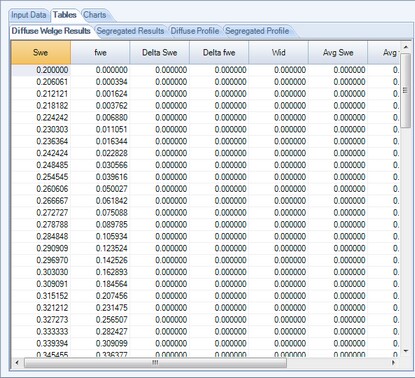Select fwe cell 0.003762
Image resolution: width=415 pixels, height=378 pixels.
[100, 106]
